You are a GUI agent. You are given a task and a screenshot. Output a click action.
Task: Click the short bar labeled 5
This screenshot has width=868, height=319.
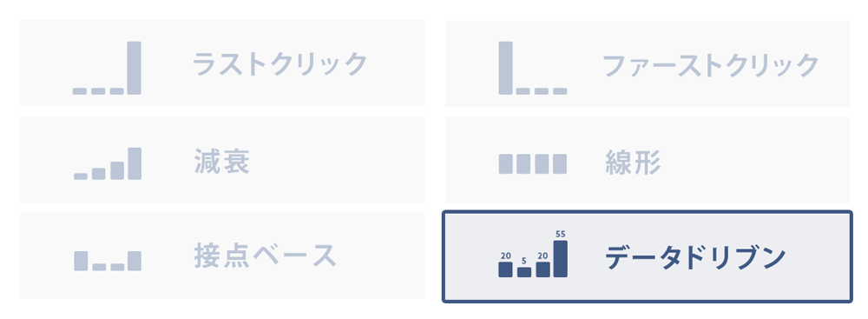pyautogui.click(x=523, y=272)
